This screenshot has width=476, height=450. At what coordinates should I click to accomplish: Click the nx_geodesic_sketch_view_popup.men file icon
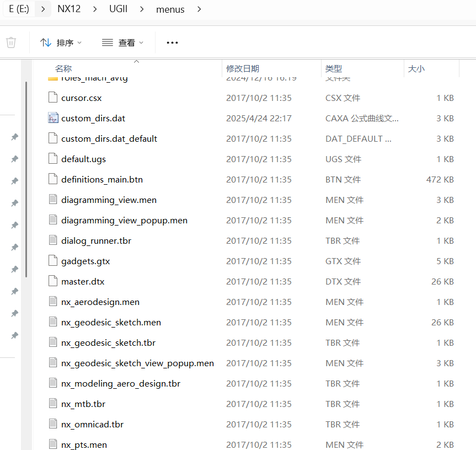click(x=53, y=363)
